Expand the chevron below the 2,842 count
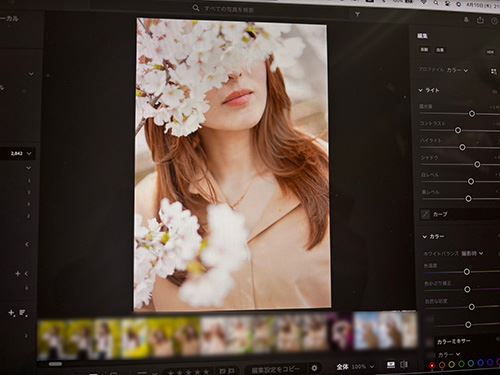500x375 pixels. pyautogui.click(x=28, y=168)
